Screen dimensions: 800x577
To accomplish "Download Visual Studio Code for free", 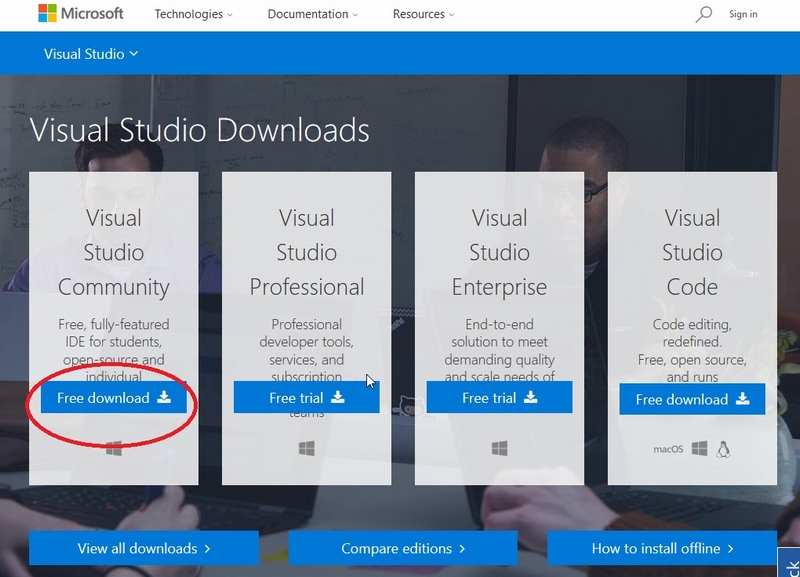I will [x=692, y=399].
